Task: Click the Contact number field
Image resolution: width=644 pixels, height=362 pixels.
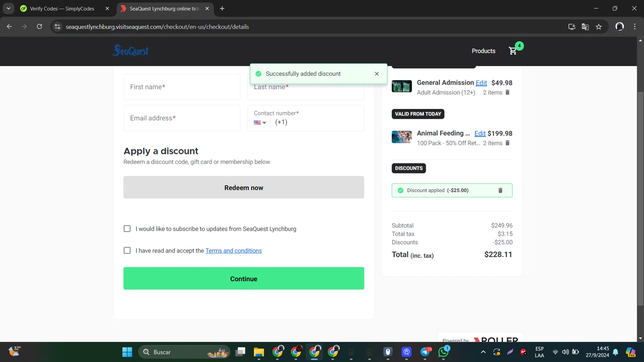Action: pos(306,118)
